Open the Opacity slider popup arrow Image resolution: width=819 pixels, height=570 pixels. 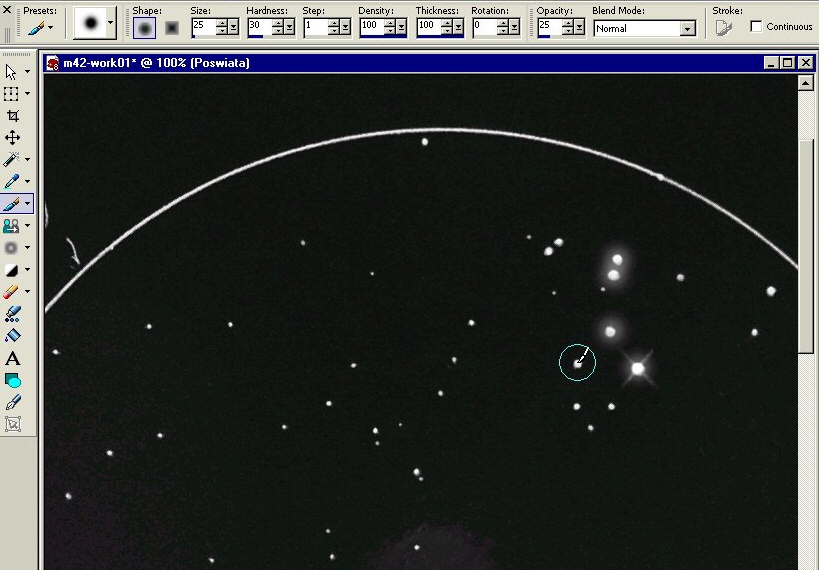[x=579, y=27]
